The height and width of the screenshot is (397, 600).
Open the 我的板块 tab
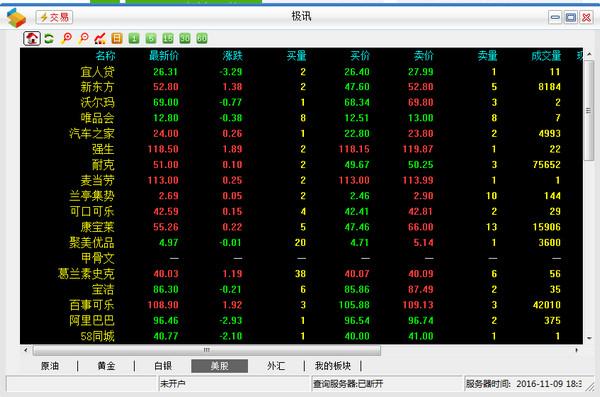pyautogui.click(x=333, y=366)
